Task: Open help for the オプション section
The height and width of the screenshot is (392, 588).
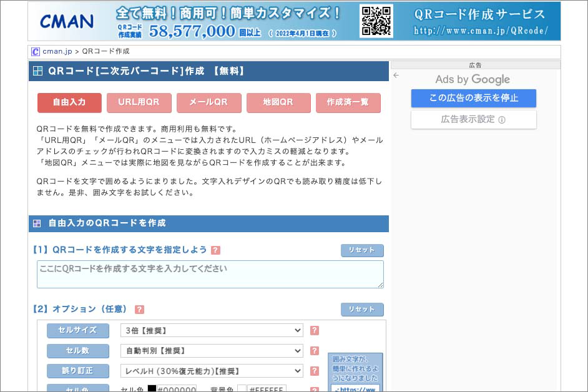Action: click(x=139, y=309)
